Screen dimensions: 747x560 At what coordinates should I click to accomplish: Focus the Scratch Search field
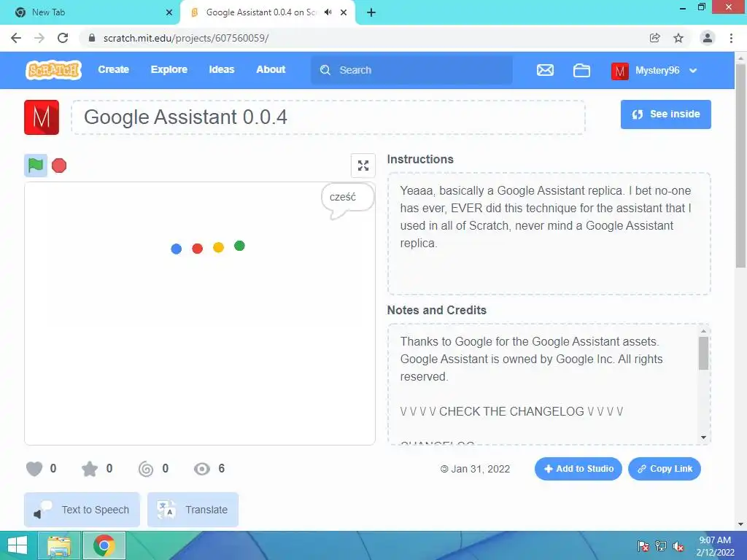click(412, 70)
